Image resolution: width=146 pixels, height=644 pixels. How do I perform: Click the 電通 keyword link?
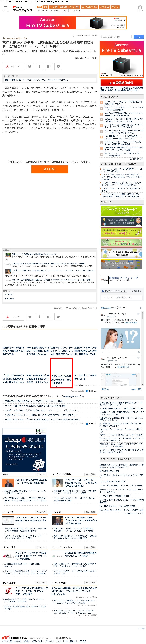point(6,80)
